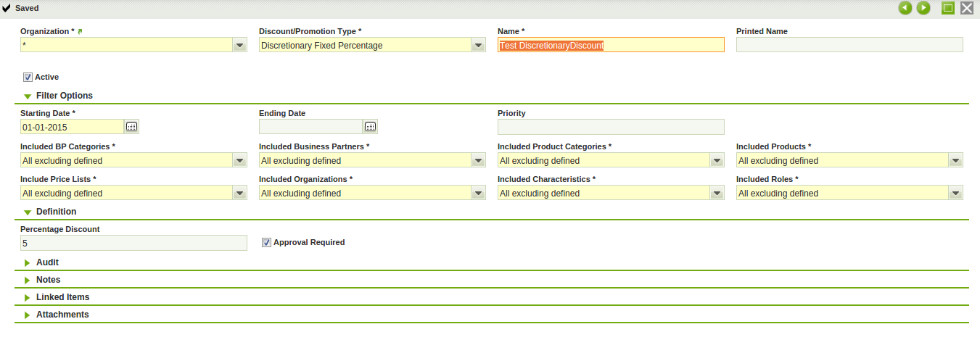Expand the Attachments section
Screen dimensions: 980x361
click(62, 315)
